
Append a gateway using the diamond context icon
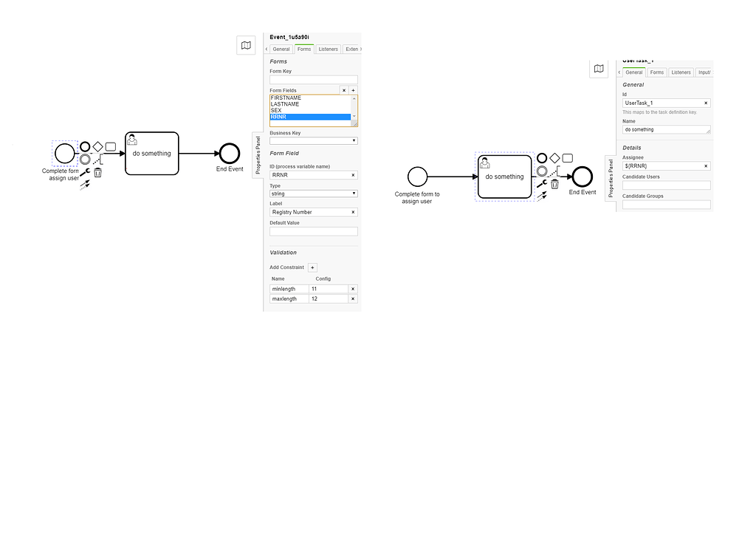pos(97,146)
